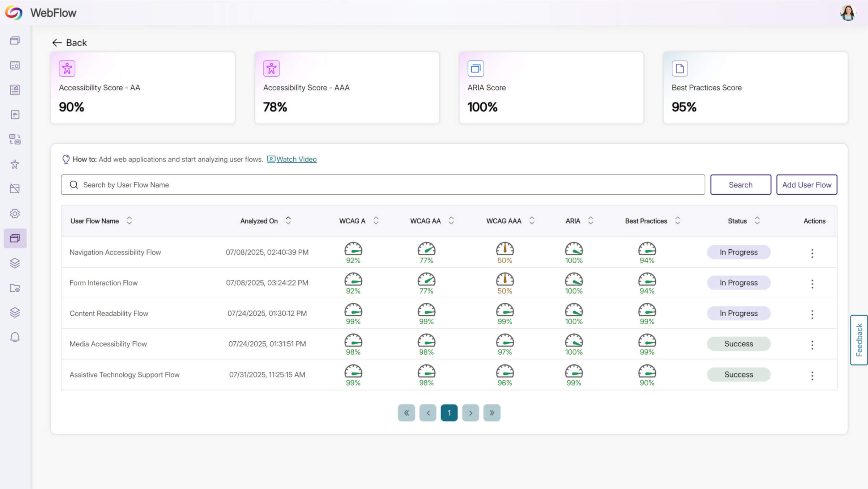Jump to last page with double-arrow
868x489 pixels.
[492, 413]
